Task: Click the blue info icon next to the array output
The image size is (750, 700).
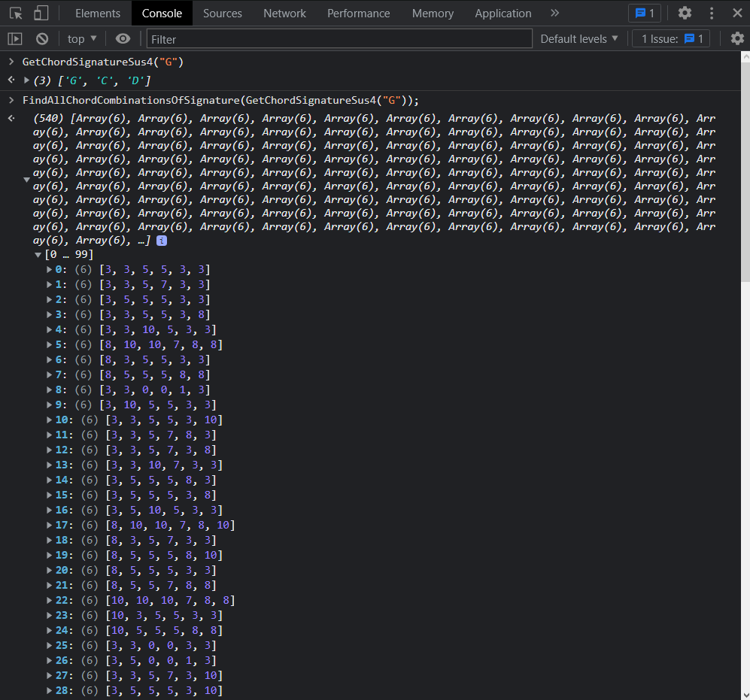Action: [162, 240]
